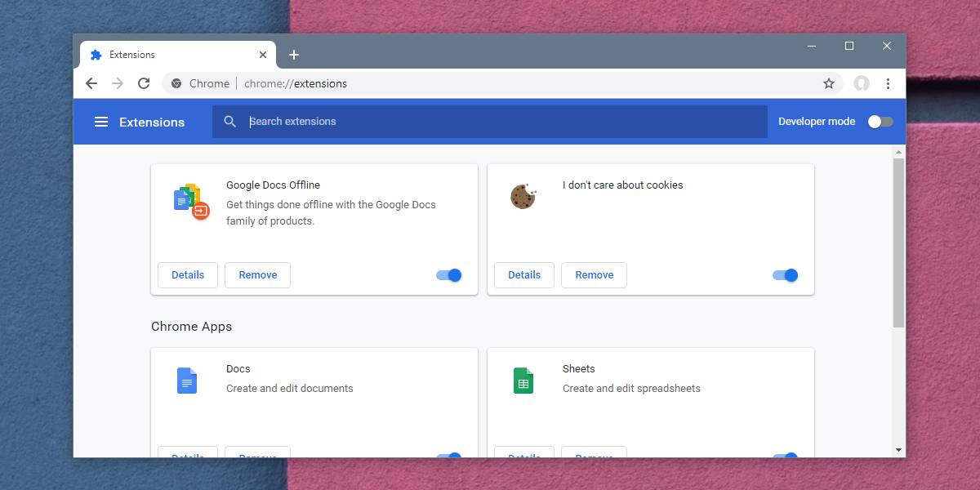This screenshot has width=980, height=490.
Task: Open Details for Google Docs Offline
Action: coord(187,275)
